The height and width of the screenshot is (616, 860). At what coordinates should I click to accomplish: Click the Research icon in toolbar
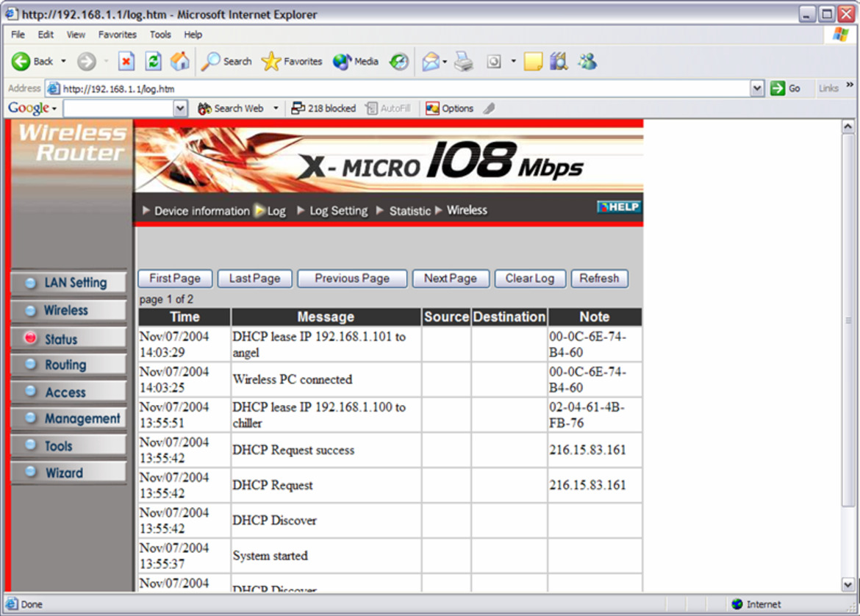tap(559, 62)
